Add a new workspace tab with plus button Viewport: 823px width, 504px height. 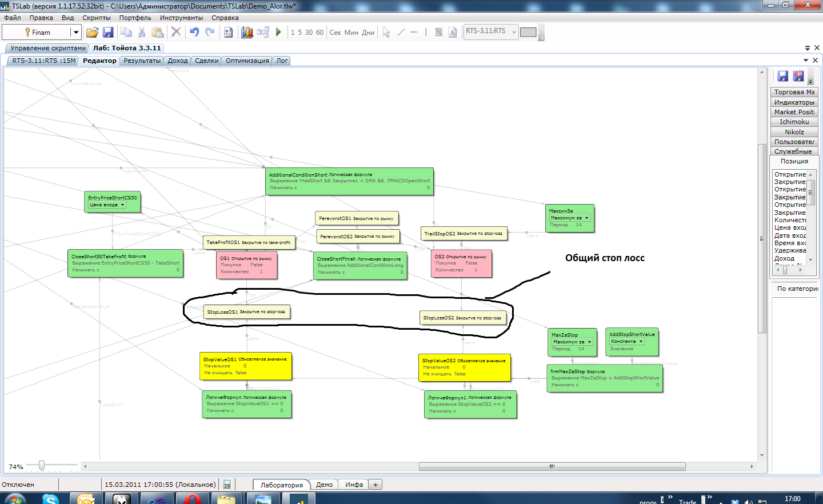(375, 485)
